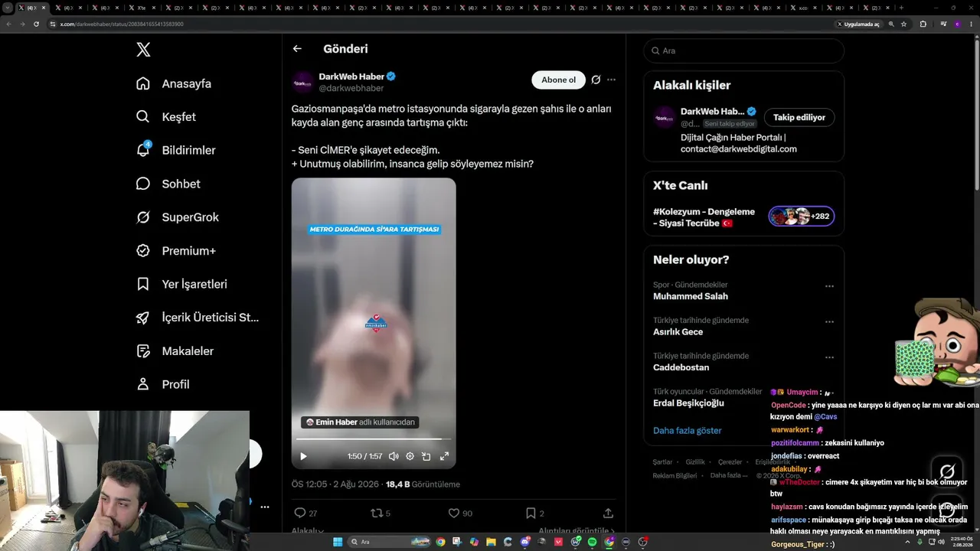Bookmark page with star icon
The width and height of the screenshot is (980, 551).
[904, 24]
